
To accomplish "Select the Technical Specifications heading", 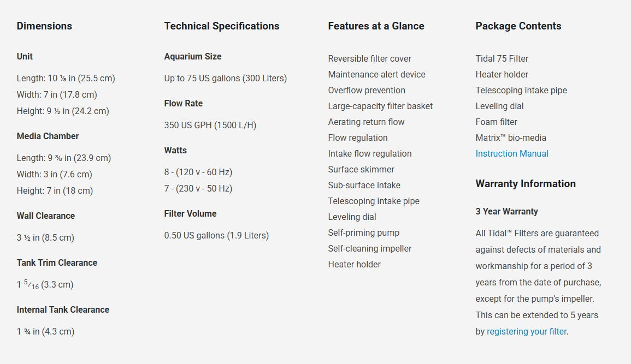I will pos(221,26).
